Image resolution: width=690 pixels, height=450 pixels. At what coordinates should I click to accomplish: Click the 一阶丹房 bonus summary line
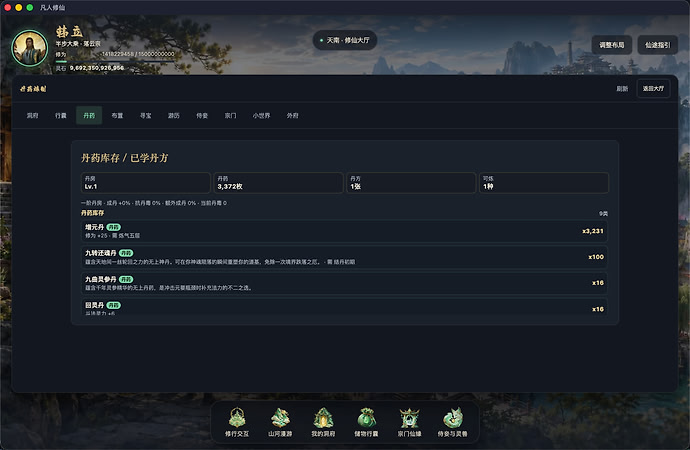154,203
